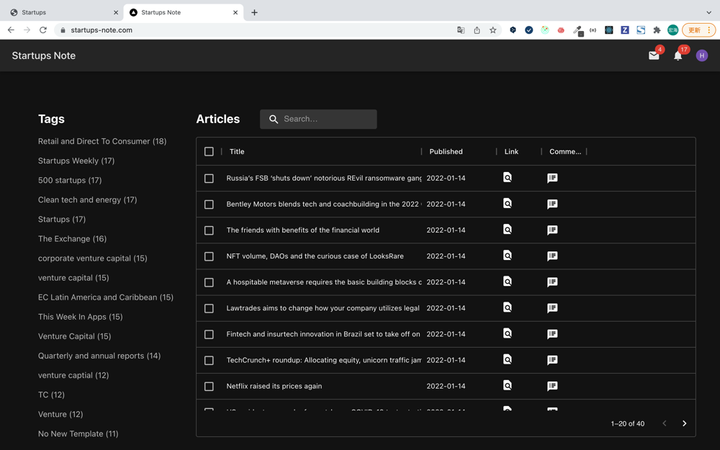Switch to the Startups Note browser tab
This screenshot has height=450, width=720.
(183, 12)
